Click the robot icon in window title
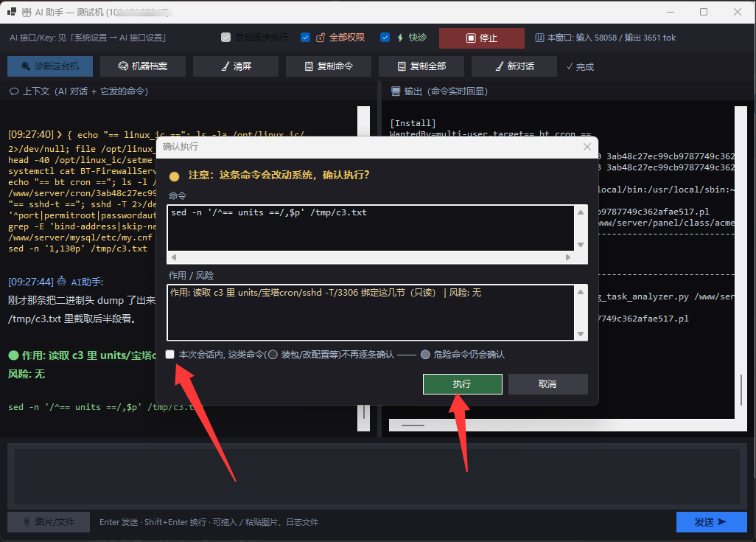This screenshot has height=542, width=756. coord(27,12)
